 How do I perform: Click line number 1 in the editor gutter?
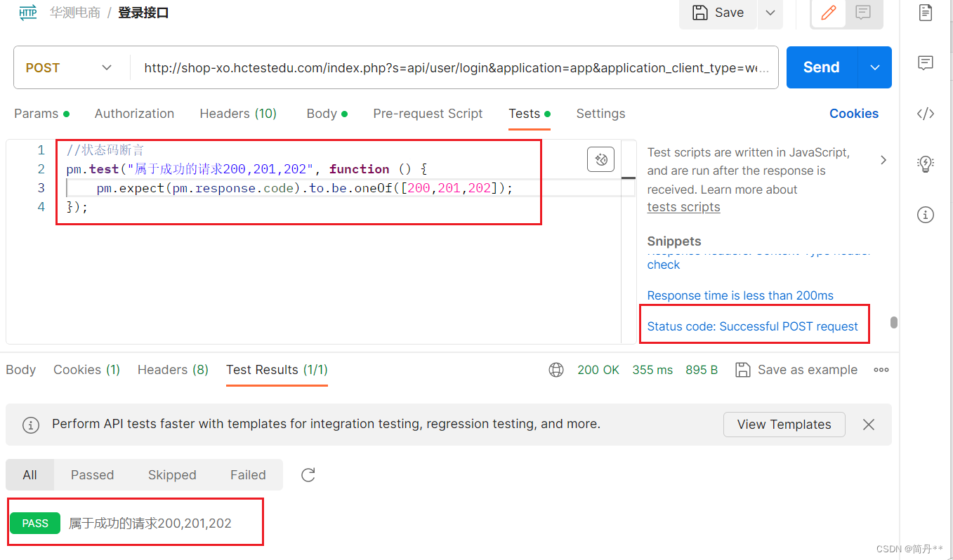click(41, 150)
